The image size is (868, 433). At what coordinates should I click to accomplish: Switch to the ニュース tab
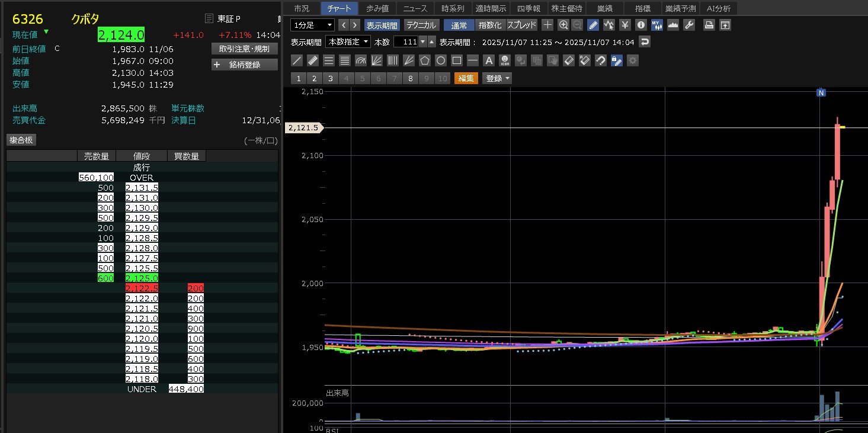(x=415, y=8)
